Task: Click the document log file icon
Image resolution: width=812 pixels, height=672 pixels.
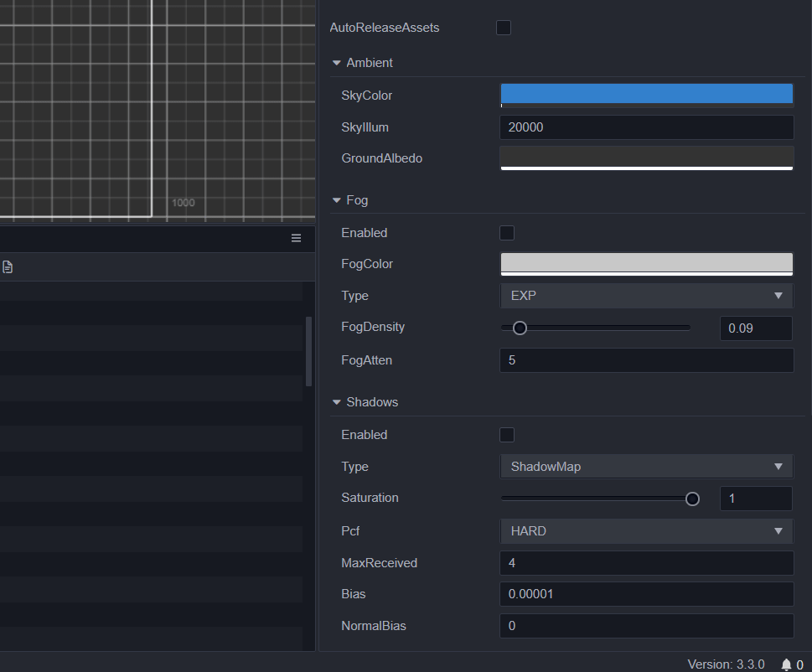Action: coord(8,267)
